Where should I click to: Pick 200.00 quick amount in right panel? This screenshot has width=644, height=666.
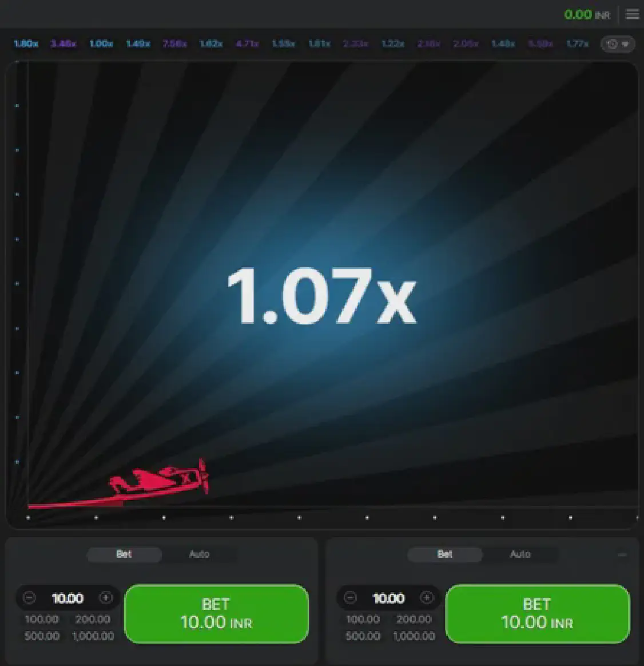(414, 619)
